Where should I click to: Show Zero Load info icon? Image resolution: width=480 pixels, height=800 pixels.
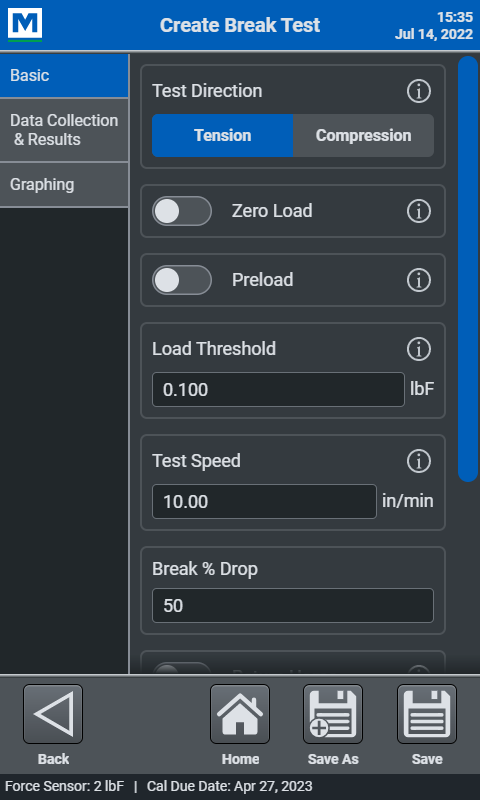(x=419, y=211)
